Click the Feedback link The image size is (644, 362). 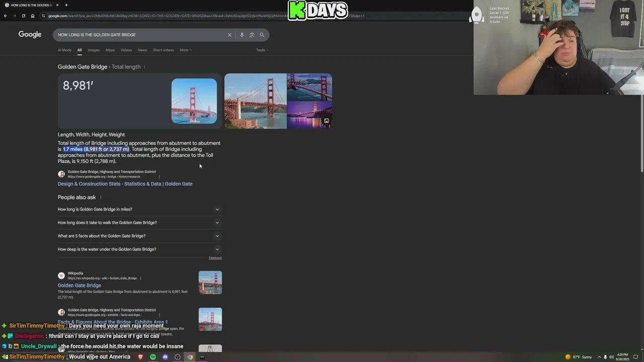click(215, 258)
